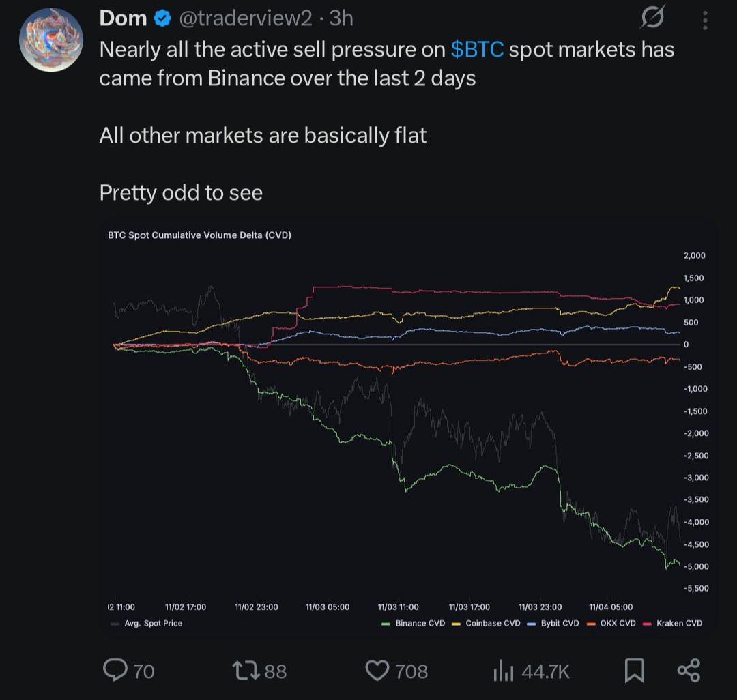Click the reply speech bubble icon

click(115, 671)
